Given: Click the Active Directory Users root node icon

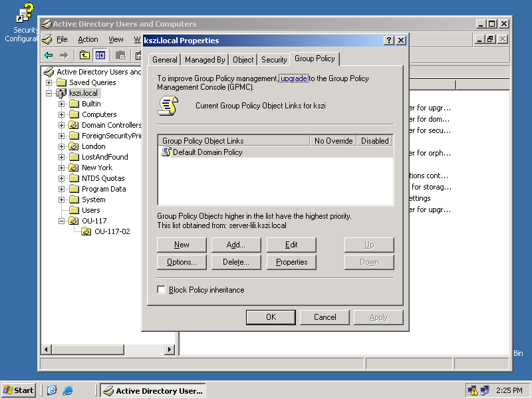Looking at the screenshot, I should (49, 72).
